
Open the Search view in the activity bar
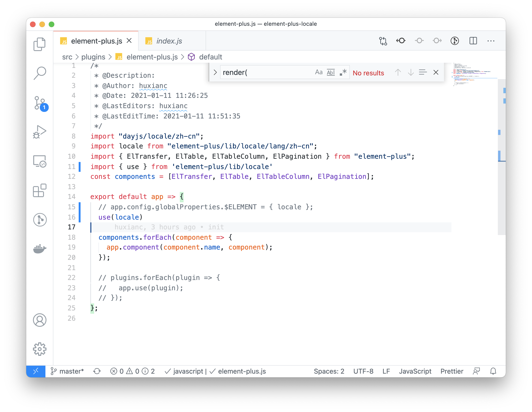(40, 73)
